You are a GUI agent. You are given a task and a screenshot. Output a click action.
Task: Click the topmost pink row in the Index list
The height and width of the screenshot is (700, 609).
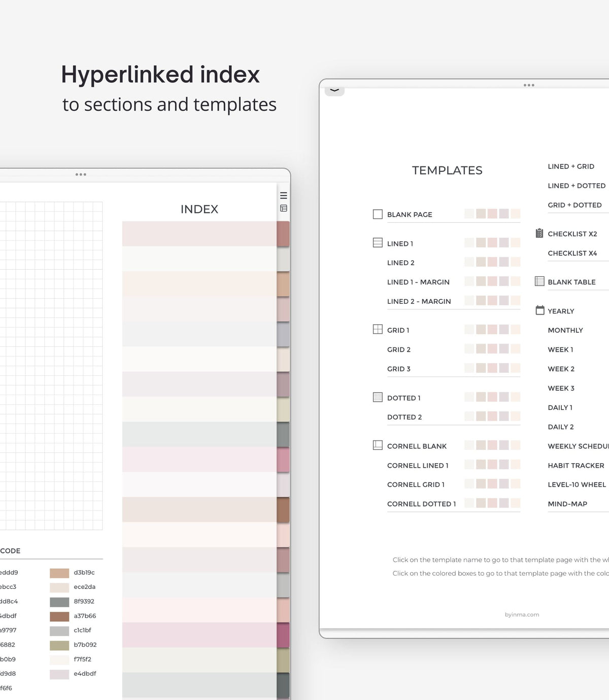pyautogui.click(x=199, y=234)
